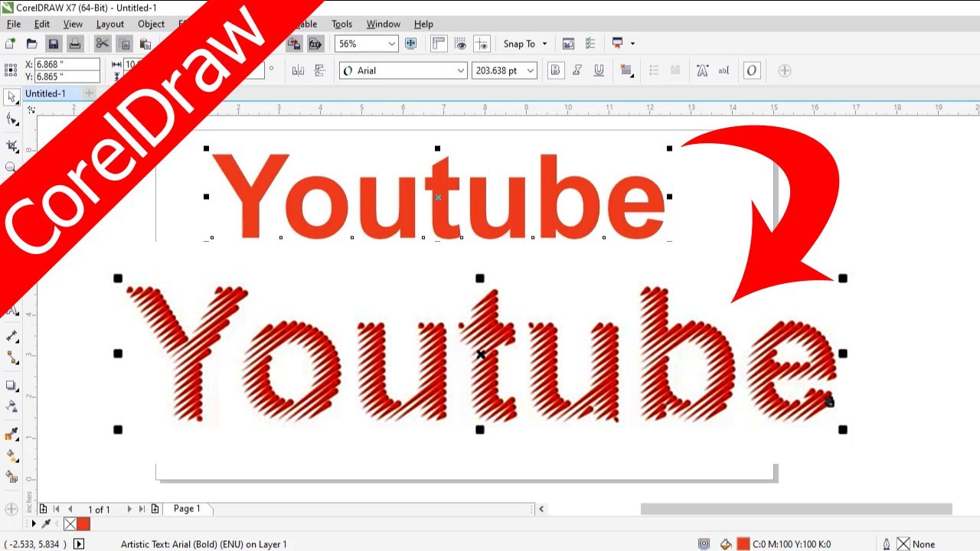The width and height of the screenshot is (980, 551).
Task: Select the Color Eyedropper tool
Action: (x=11, y=434)
